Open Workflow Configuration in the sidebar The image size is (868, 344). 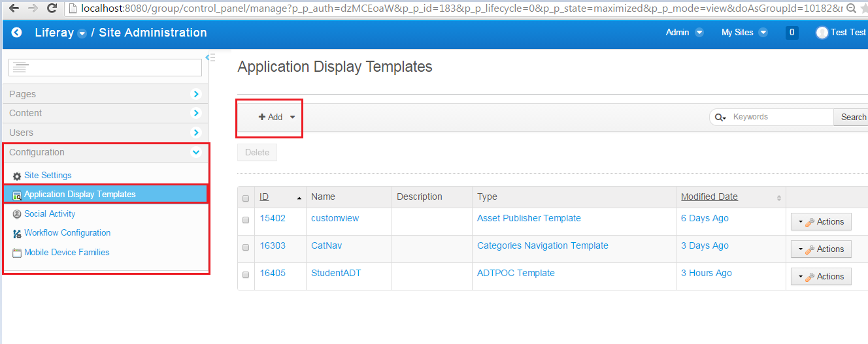[67, 233]
